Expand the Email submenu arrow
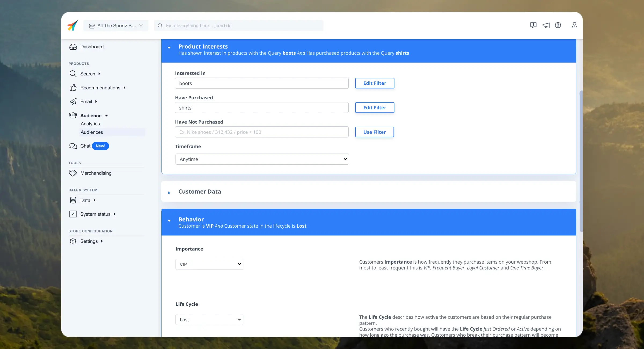 [96, 101]
